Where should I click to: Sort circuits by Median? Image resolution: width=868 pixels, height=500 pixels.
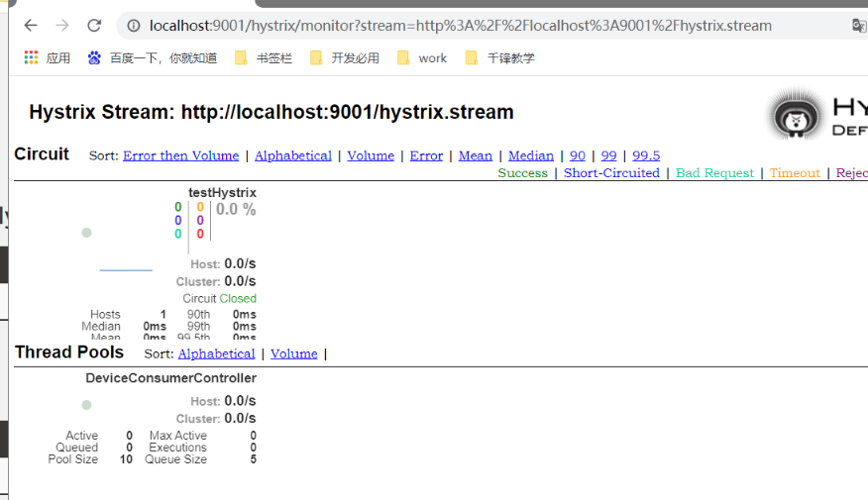pos(531,156)
